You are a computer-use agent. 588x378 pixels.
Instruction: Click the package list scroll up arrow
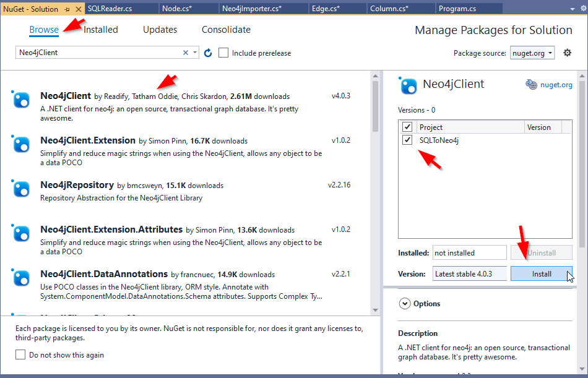pos(375,76)
